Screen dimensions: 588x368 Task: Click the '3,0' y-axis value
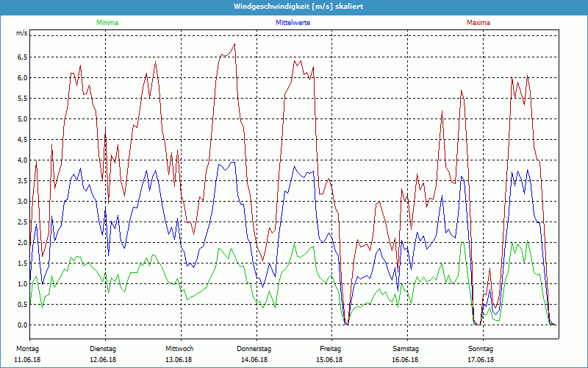(22, 201)
